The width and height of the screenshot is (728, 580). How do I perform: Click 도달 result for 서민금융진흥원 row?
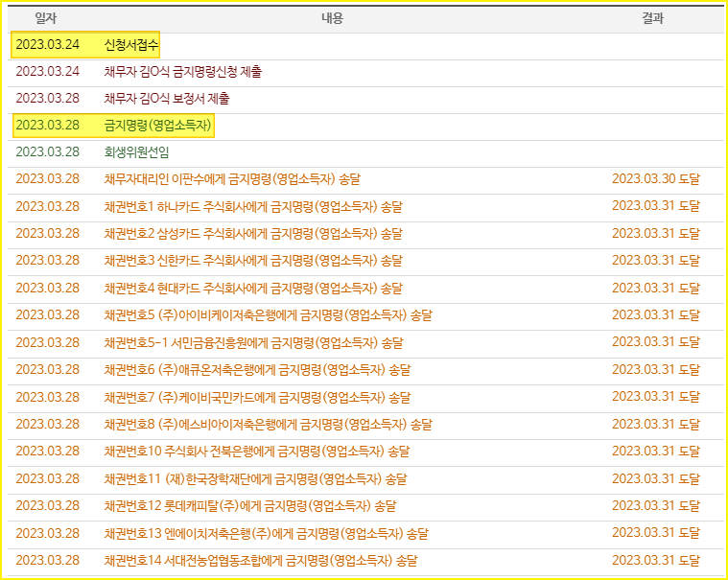[655, 342]
